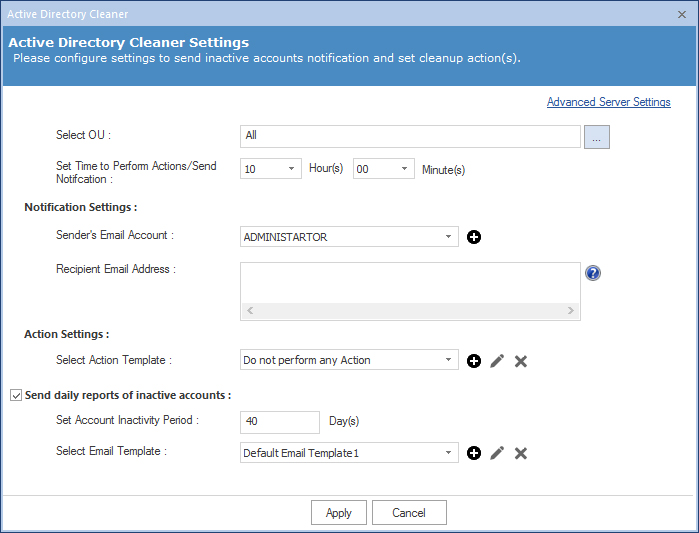Image resolution: width=699 pixels, height=533 pixels.
Task: Edit the selected email template
Action: pyautogui.click(x=497, y=453)
